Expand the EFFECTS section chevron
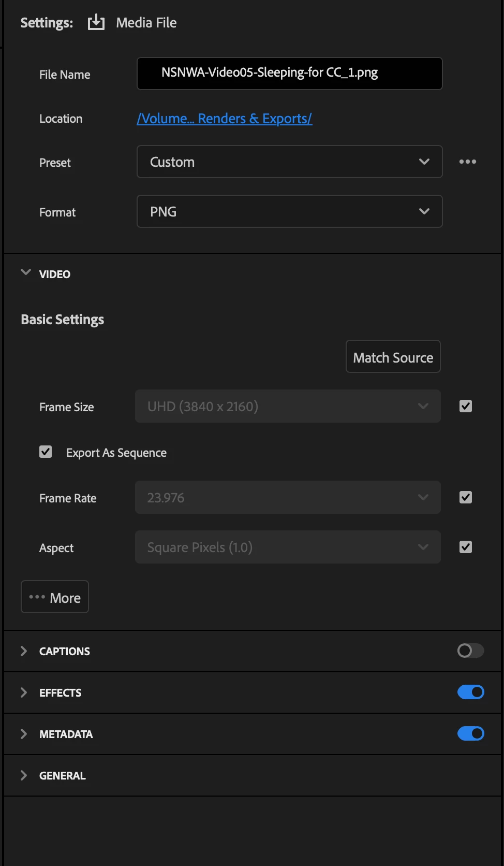 point(24,692)
